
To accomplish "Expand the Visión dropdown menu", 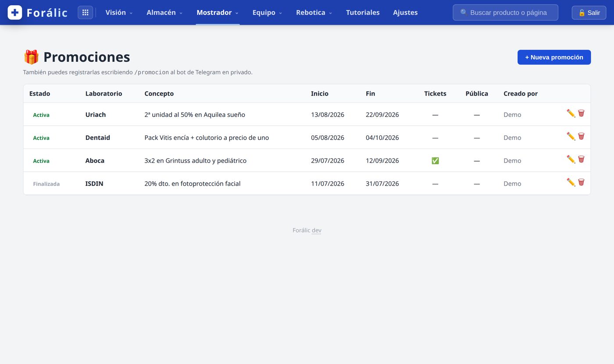I will (x=119, y=12).
